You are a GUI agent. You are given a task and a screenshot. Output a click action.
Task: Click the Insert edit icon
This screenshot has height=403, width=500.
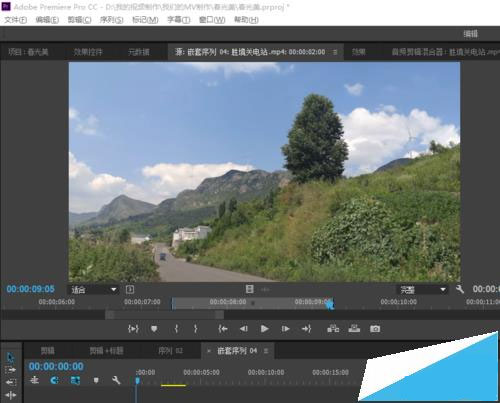click(x=333, y=329)
